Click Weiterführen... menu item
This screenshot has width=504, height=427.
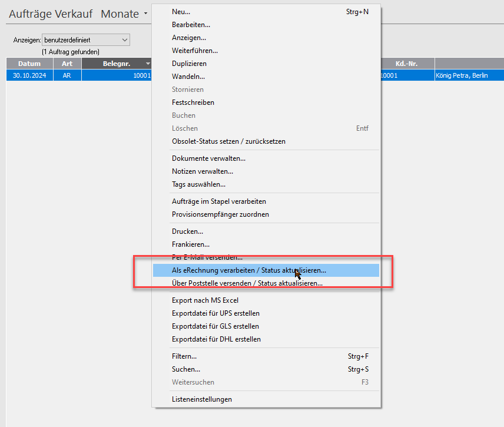point(266,51)
